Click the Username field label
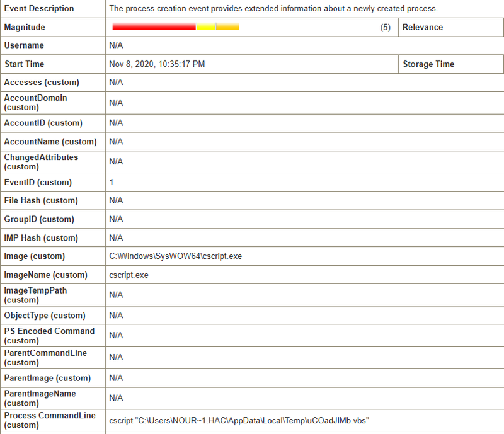 (24, 45)
